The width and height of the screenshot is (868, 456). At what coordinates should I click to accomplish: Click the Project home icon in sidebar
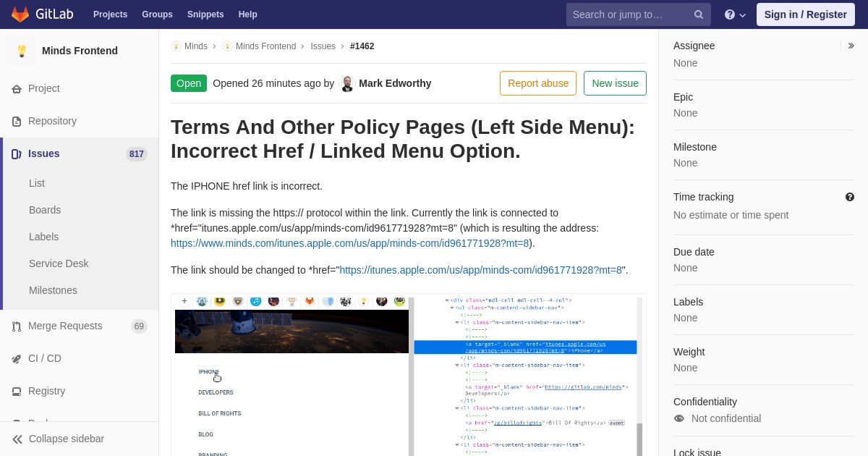point(17,88)
